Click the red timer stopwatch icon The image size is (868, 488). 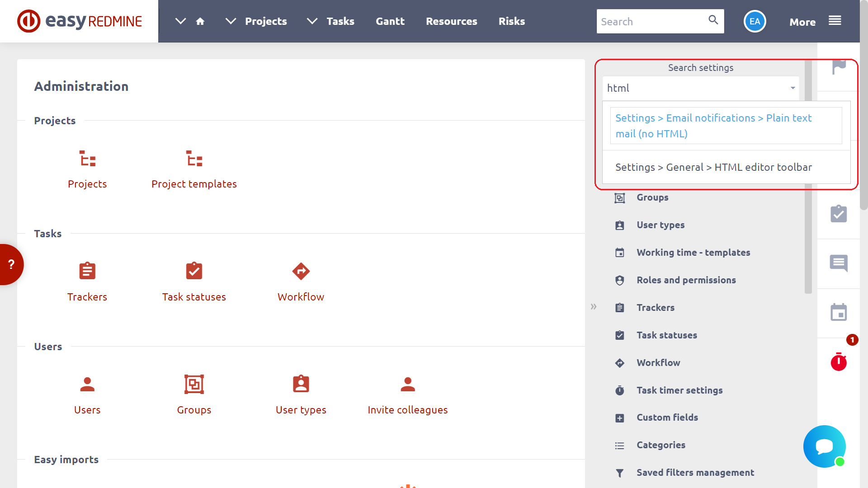pos(839,362)
